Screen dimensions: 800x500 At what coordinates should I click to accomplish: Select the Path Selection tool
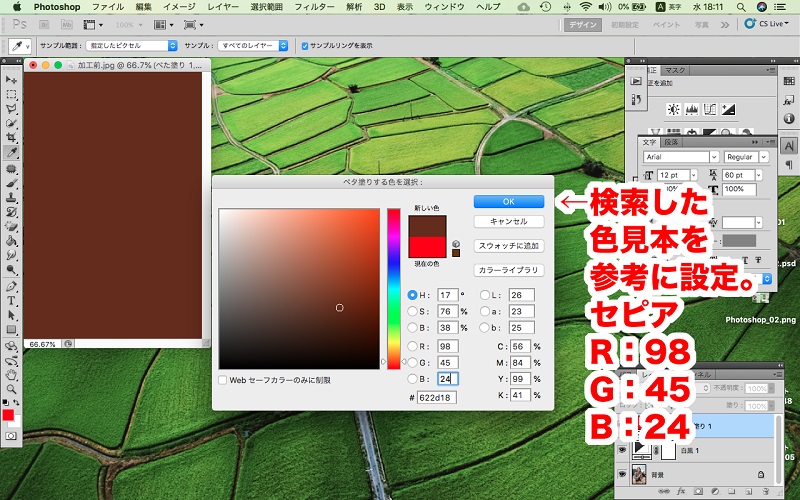click(11, 315)
